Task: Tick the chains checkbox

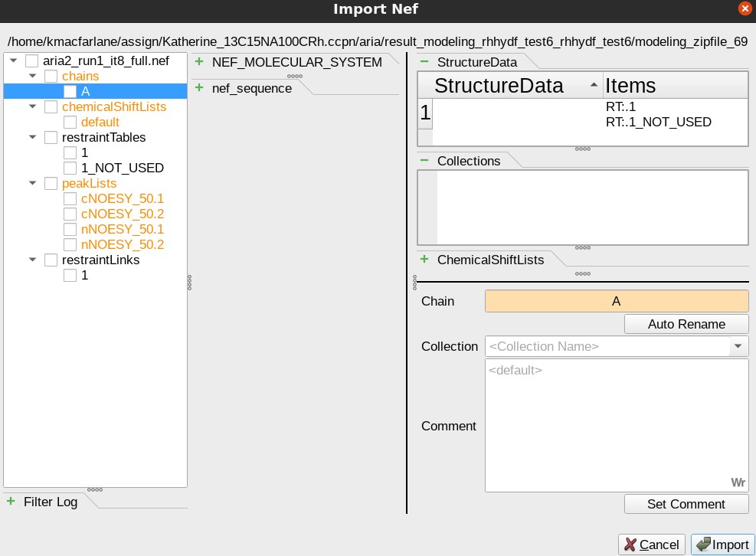Action: point(51,76)
